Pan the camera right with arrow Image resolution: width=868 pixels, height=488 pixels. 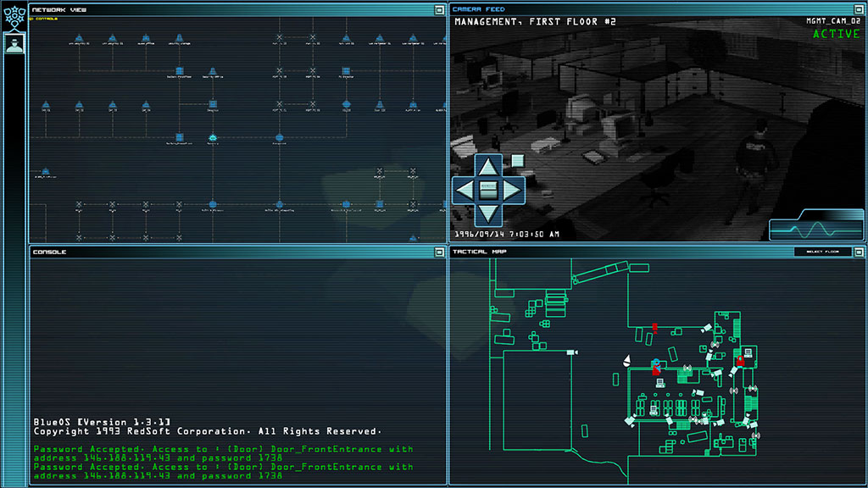coord(511,189)
